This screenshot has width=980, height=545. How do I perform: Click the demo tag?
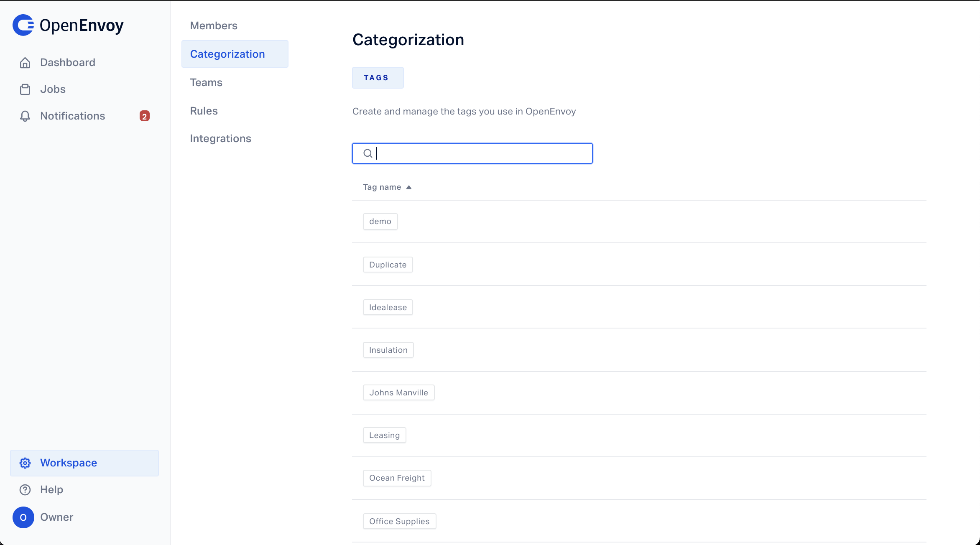380,222
